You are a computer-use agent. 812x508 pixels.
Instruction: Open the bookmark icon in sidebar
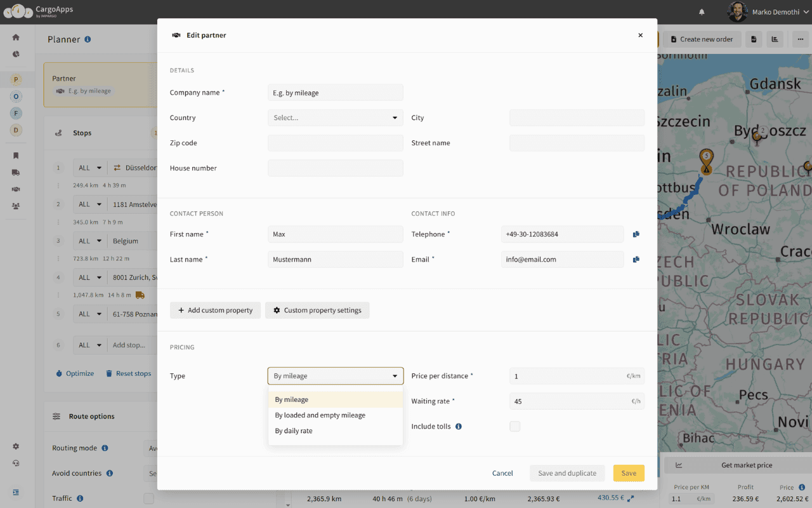click(16, 156)
